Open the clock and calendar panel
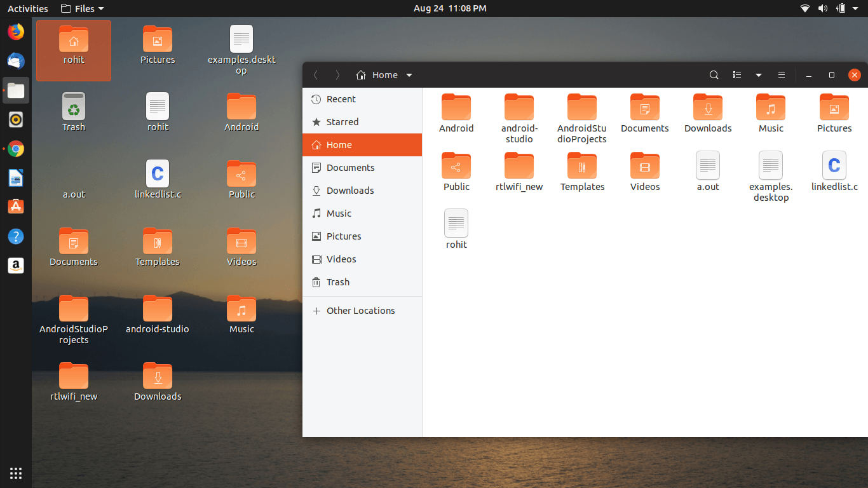Image resolution: width=868 pixels, height=488 pixels. 450,8
